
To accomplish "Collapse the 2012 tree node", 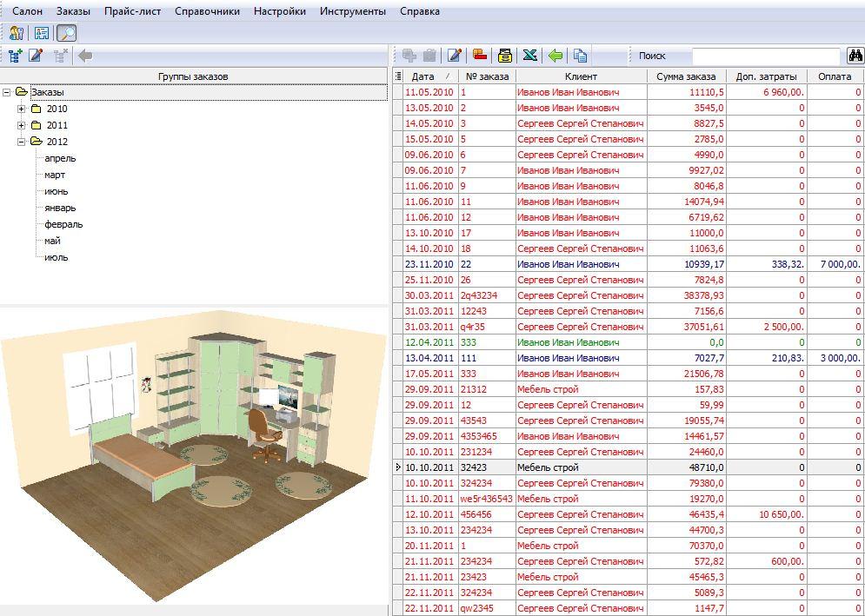I will 22,142.
